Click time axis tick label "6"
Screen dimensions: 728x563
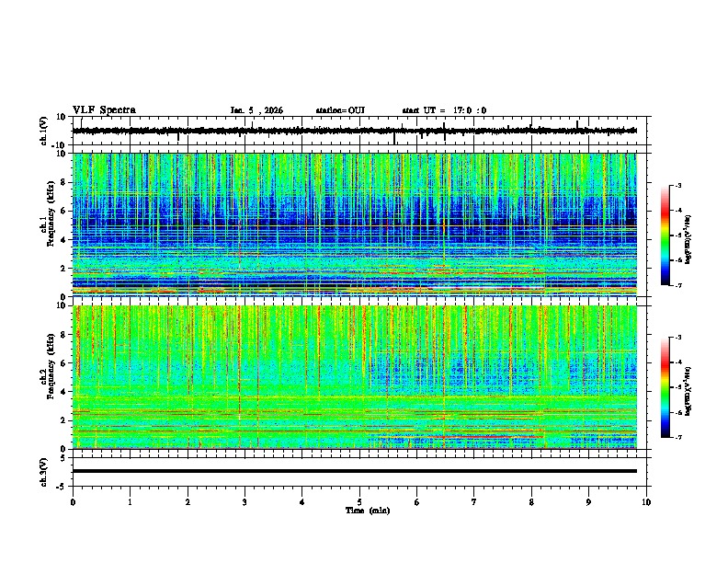pos(417,502)
